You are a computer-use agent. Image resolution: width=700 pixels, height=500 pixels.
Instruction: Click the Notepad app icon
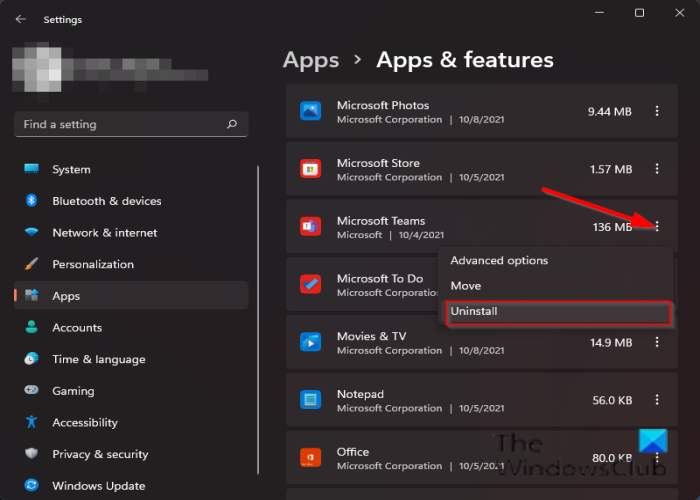pyautogui.click(x=310, y=401)
